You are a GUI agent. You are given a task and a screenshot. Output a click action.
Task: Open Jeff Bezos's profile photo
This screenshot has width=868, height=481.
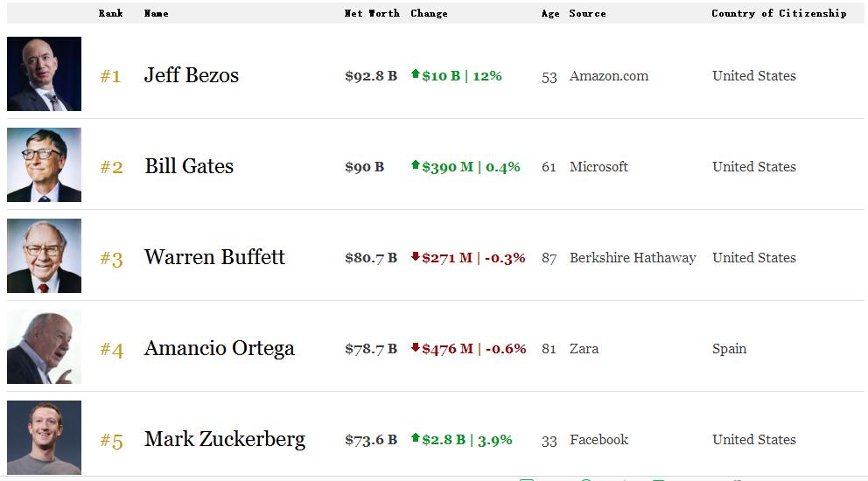point(44,74)
